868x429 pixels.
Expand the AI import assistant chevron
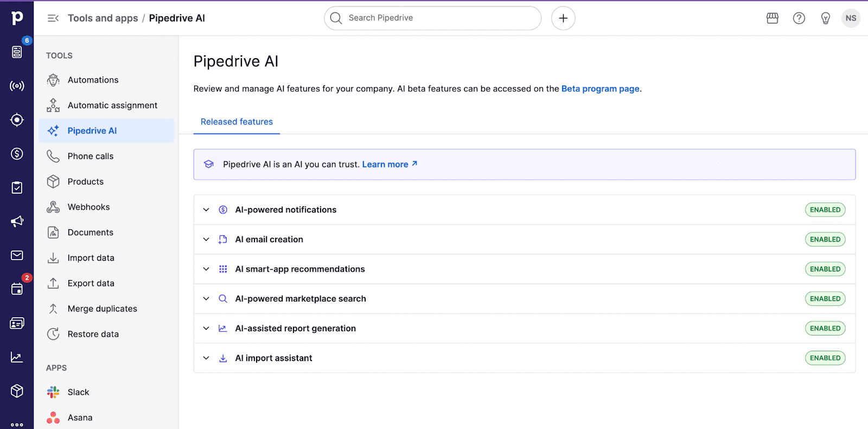pyautogui.click(x=206, y=358)
